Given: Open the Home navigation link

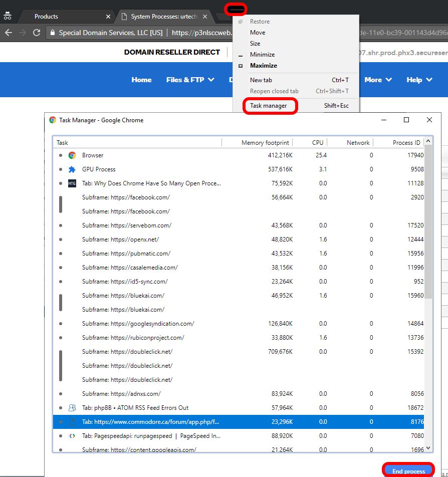Looking at the screenshot, I should click(x=141, y=80).
